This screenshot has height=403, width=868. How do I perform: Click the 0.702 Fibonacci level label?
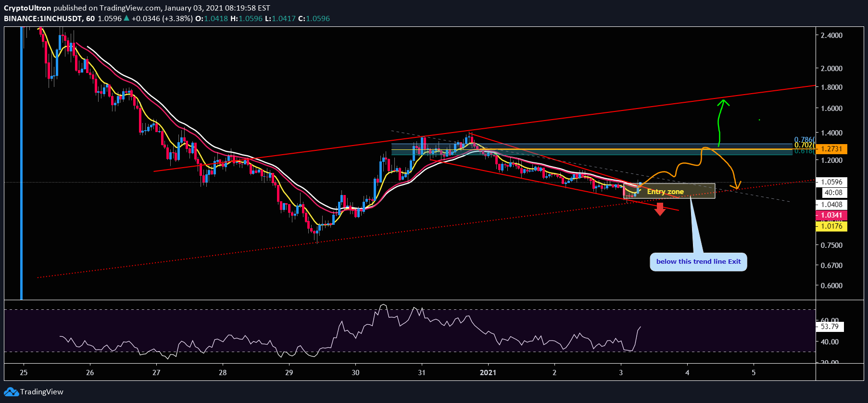pyautogui.click(x=804, y=145)
